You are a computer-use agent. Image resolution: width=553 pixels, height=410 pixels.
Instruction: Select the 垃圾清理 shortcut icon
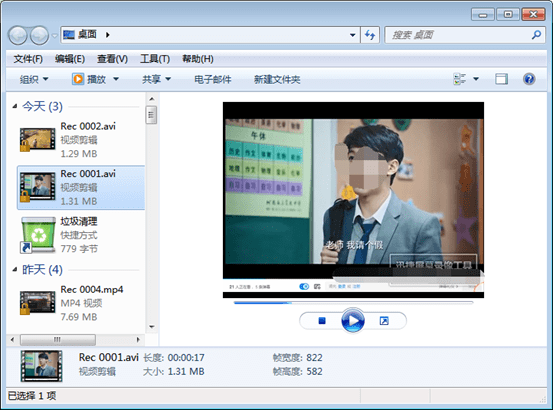[38, 235]
